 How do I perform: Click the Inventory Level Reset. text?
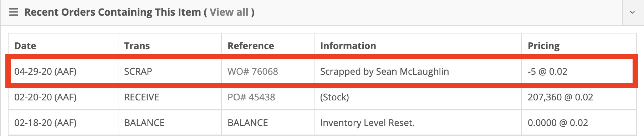367,123
